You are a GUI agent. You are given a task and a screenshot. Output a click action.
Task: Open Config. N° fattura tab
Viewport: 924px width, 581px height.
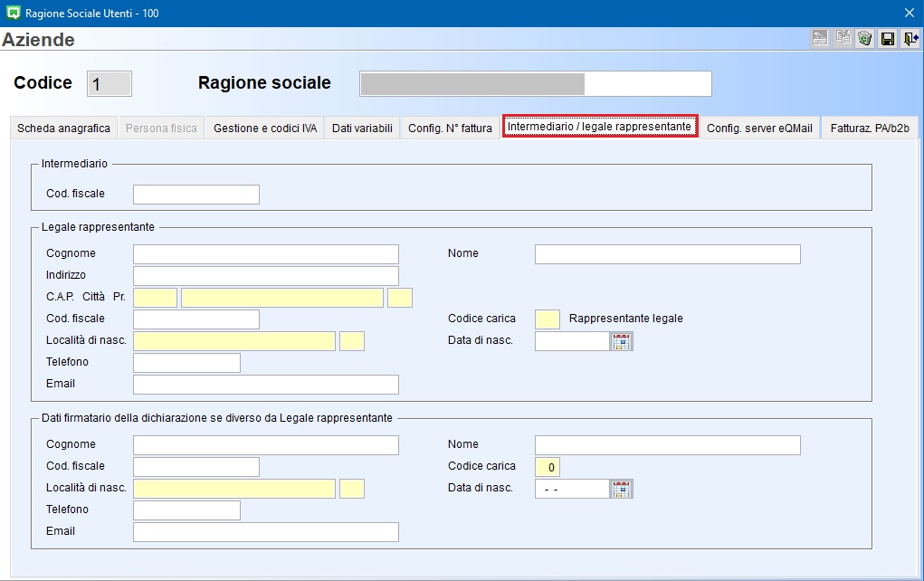pyautogui.click(x=450, y=128)
